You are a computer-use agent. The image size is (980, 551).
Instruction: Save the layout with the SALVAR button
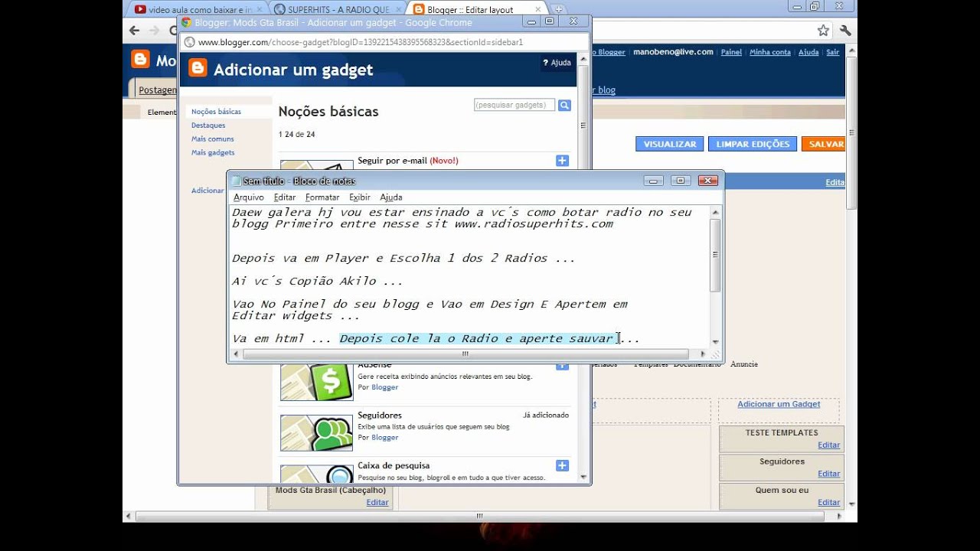pos(824,144)
